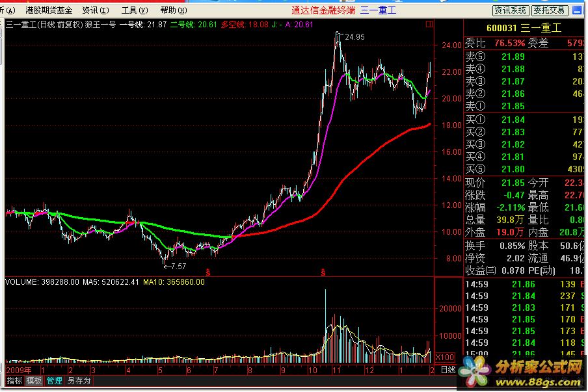Click the 总量 39.8万 value
Image resolution: width=588 pixels, height=392 pixels.
pyautogui.click(x=510, y=220)
